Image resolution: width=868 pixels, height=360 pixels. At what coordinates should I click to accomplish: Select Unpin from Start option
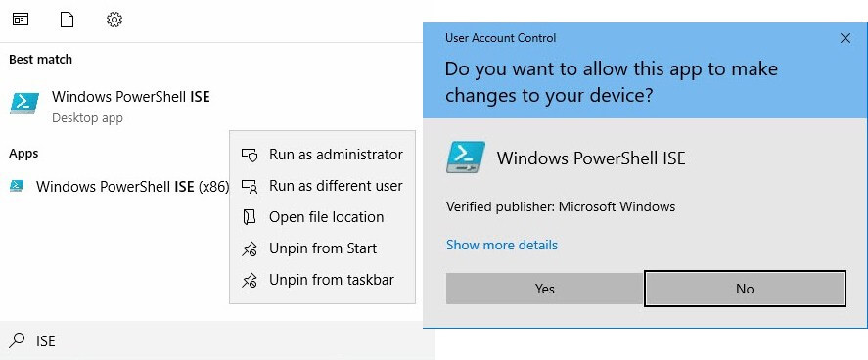pyautogui.click(x=322, y=248)
